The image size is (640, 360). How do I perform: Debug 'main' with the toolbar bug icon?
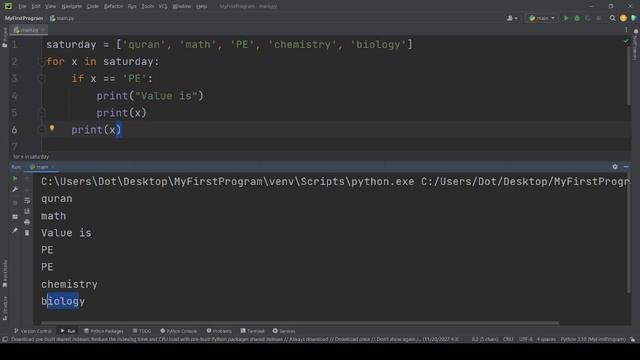click(x=577, y=18)
